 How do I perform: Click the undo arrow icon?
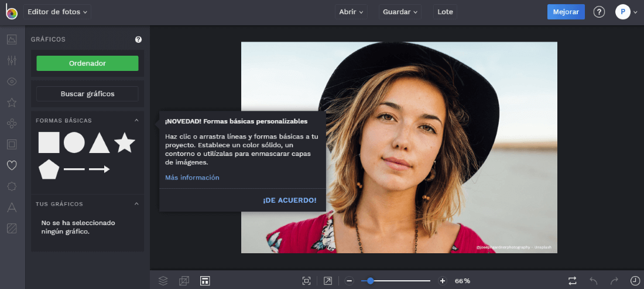coord(594,281)
